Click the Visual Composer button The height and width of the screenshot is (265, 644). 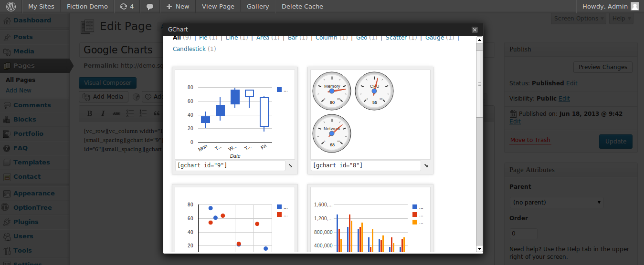107,83
